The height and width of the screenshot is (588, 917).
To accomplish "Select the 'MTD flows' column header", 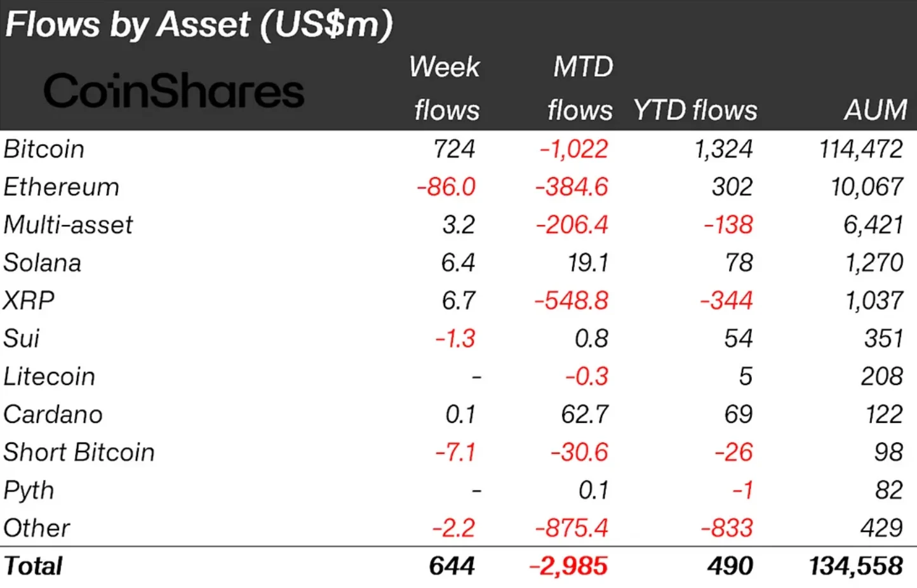I will [x=580, y=88].
